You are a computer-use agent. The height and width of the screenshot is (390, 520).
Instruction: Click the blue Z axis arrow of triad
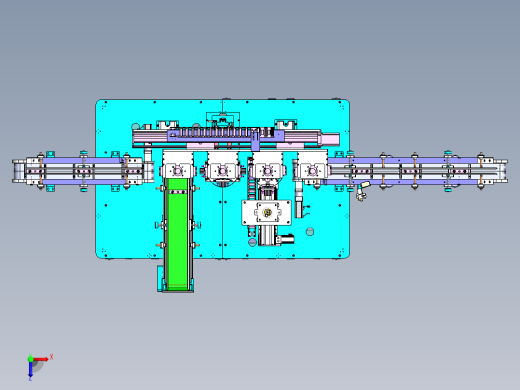[x=30, y=369]
